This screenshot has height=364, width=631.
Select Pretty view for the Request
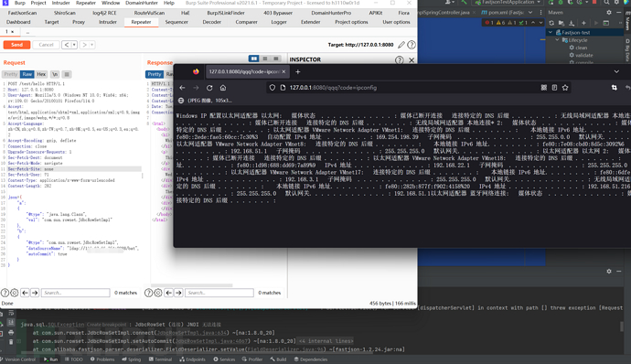11,74
